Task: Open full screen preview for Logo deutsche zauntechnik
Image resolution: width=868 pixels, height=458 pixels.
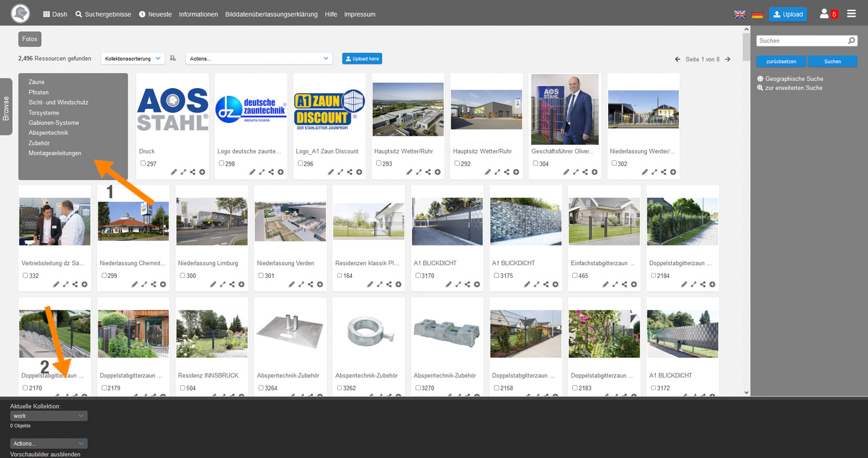Action: [262, 172]
